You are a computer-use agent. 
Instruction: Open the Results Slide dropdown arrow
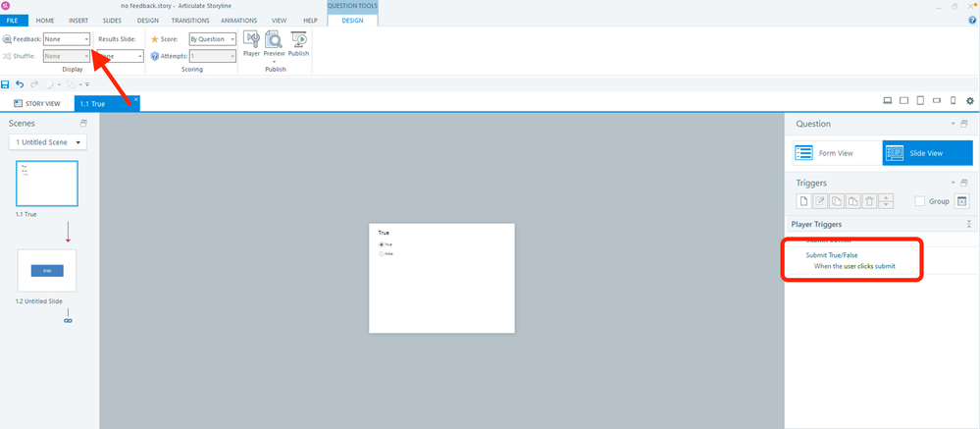[x=140, y=56]
